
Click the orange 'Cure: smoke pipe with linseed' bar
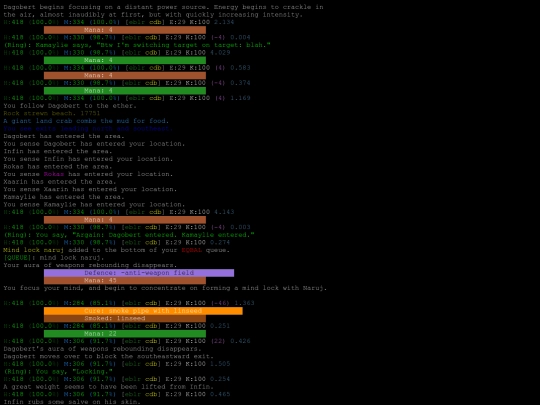[143, 311]
